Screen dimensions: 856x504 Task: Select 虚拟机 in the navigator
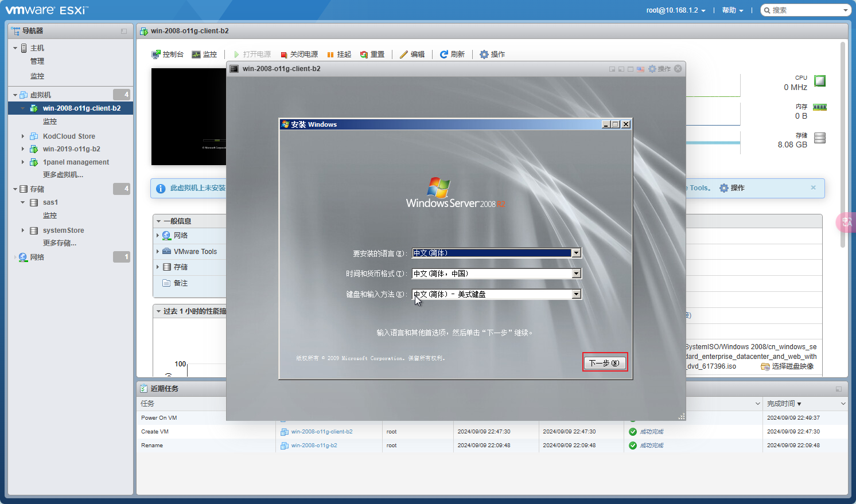coord(41,95)
